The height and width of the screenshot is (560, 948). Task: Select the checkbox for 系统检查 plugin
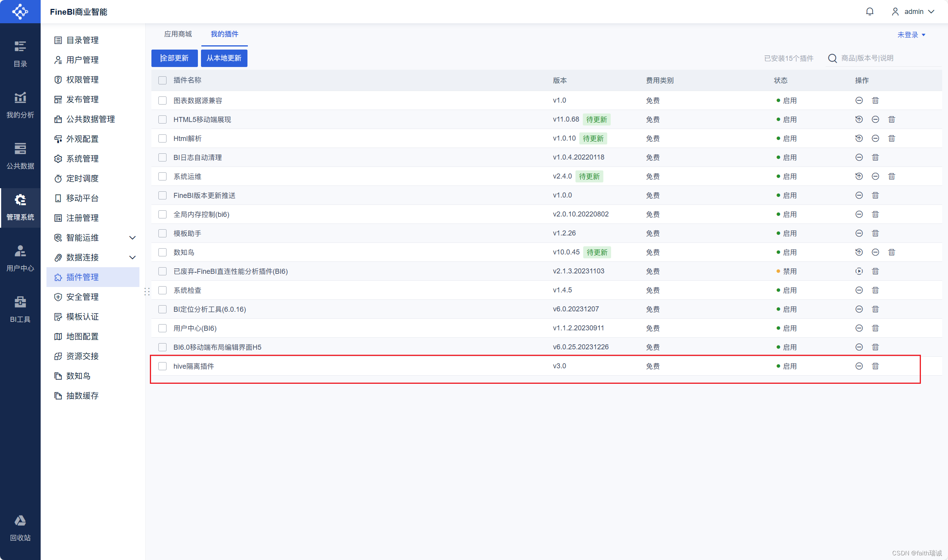[162, 290]
